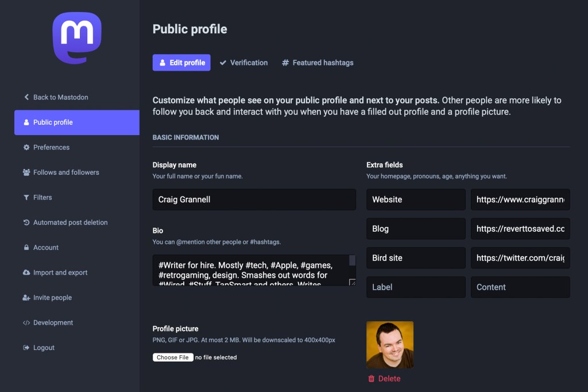Viewport: 588px width, 392px height.
Task: Click the Mastodon logo
Action: click(x=77, y=38)
